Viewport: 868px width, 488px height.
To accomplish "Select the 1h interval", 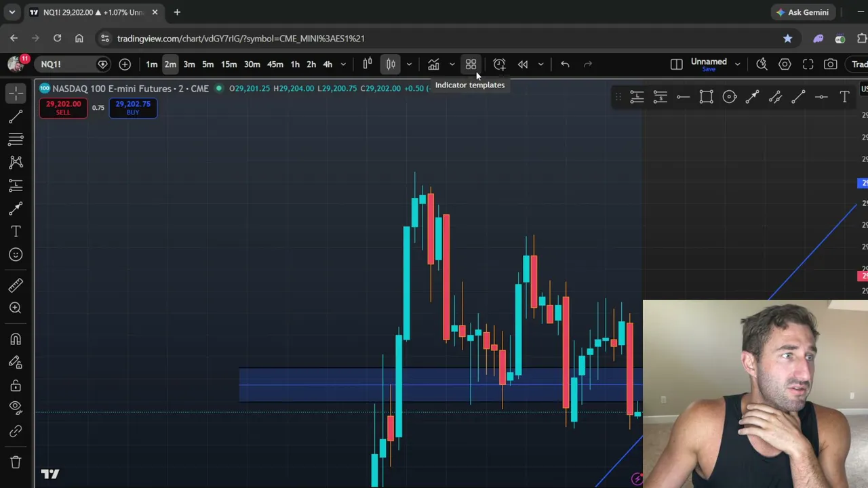I will pos(295,64).
